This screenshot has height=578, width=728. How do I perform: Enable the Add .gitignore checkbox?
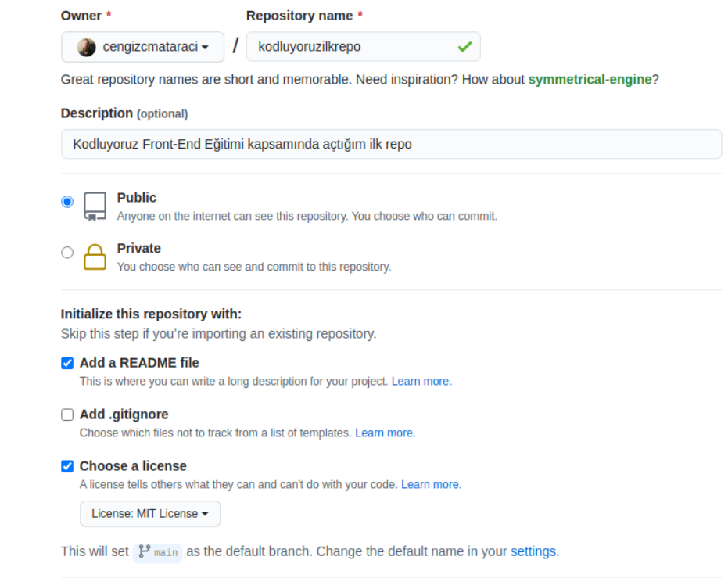(x=67, y=414)
